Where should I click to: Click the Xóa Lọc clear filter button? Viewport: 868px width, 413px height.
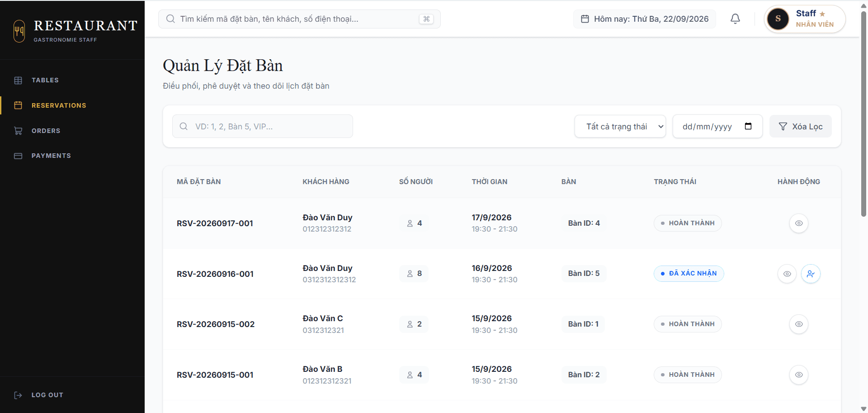click(x=801, y=126)
